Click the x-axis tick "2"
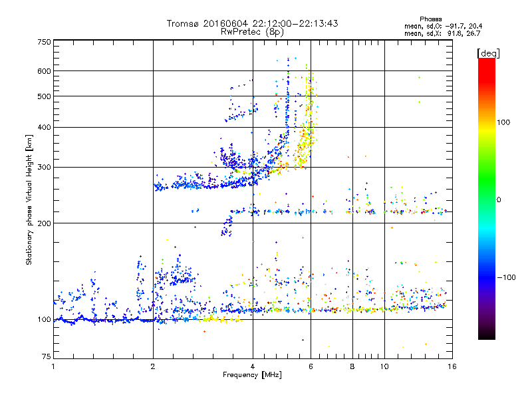This screenshot has height=399, width=532. point(153,366)
